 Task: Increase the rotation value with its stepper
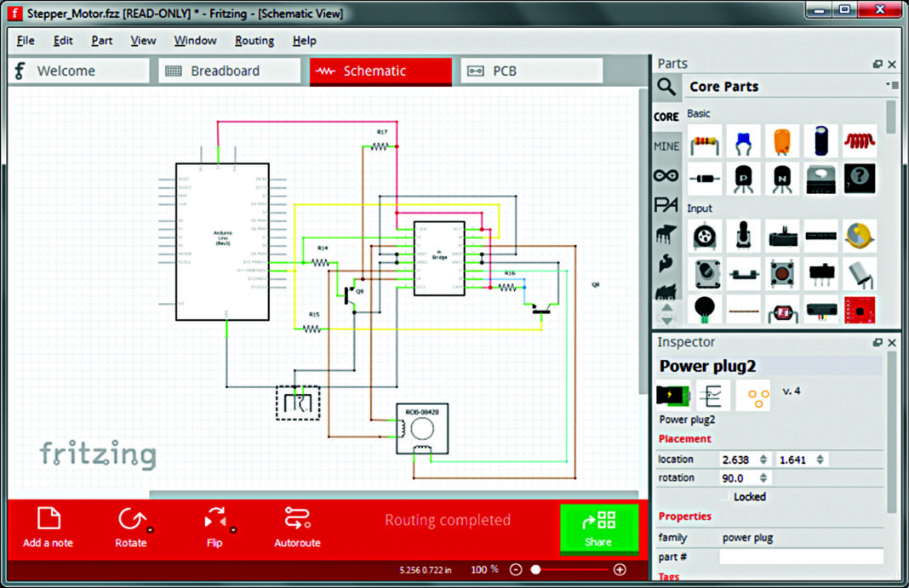pos(764,474)
